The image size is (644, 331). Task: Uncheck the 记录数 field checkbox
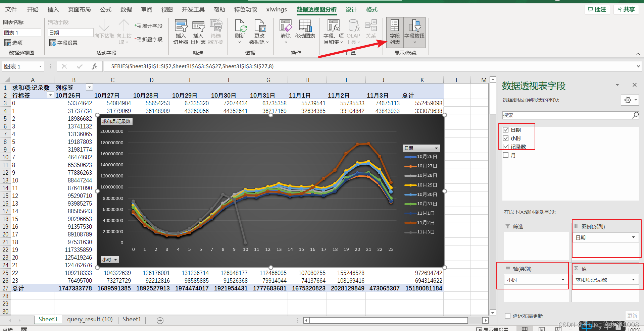pos(506,147)
